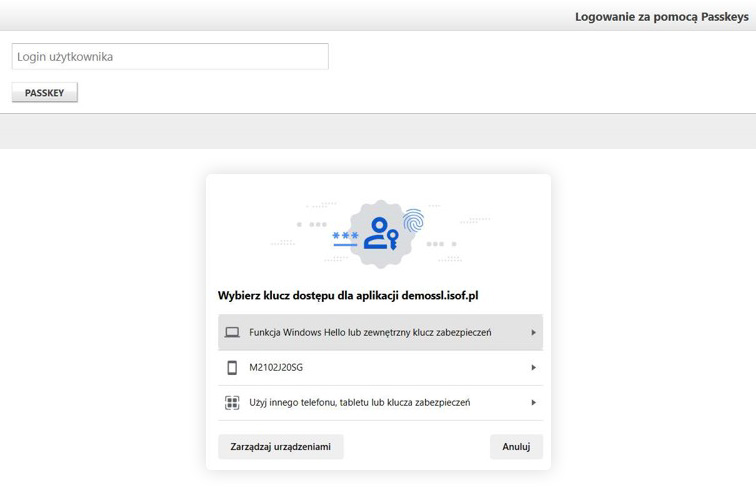Expand arrow on M2102J20SG row

tap(533, 367)
